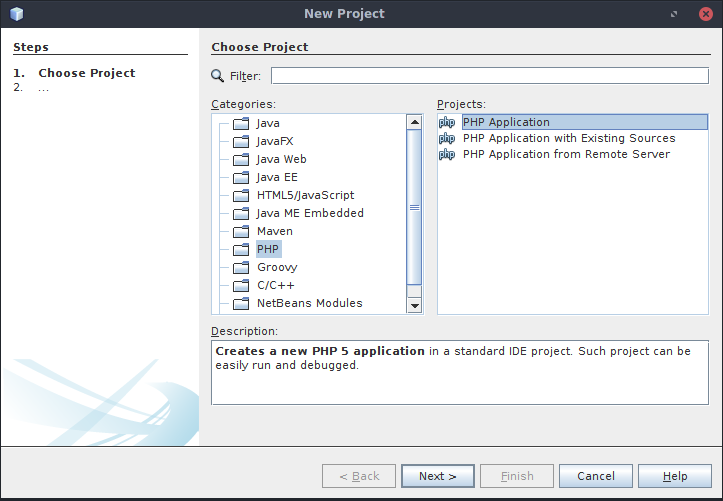Click the Next > button
The width and height of the screenshot is (723, 501).
[x=438, y=476]
